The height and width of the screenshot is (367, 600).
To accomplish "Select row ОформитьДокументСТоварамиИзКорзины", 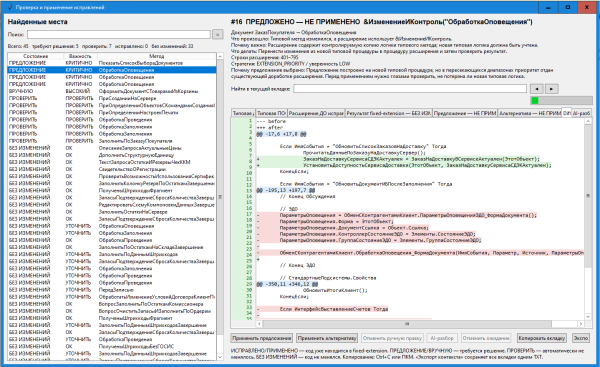I will pos(112,91).
